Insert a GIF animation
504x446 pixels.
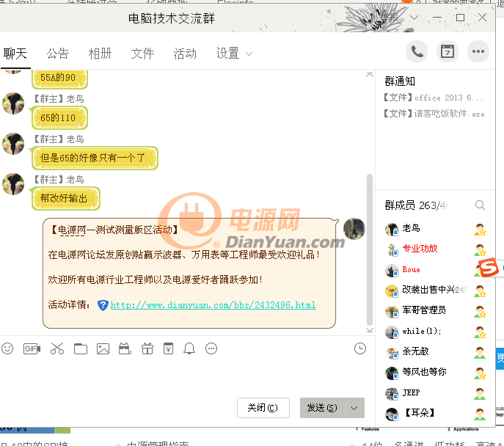coord(32,348)
